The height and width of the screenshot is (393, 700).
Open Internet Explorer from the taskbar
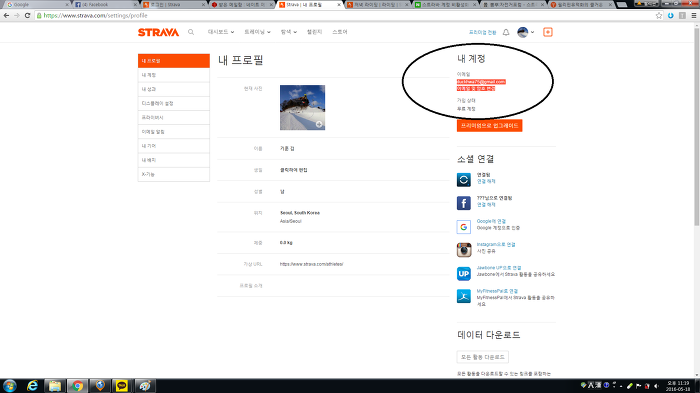pyautogui.click(x=32, y=385)
